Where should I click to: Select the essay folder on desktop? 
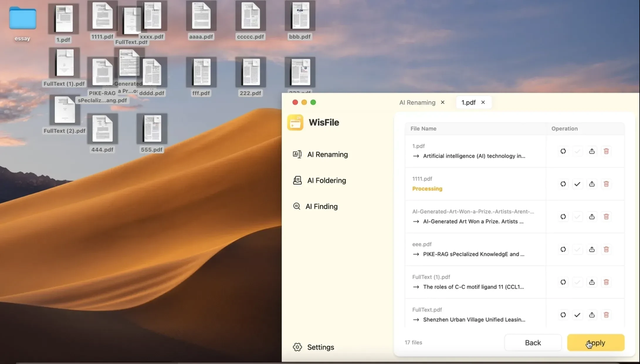pos(23,24)
